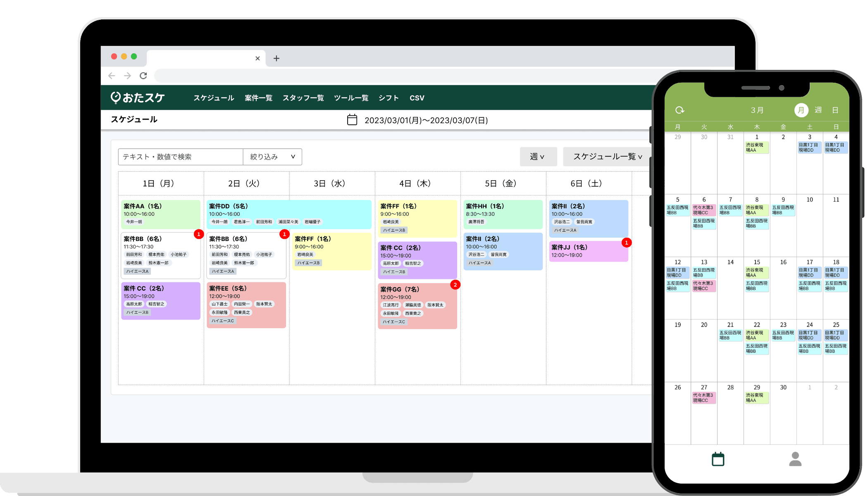Tap the calendar icon in phone bottom bar
Image resolution: width=868 pixels, height=496 pixels.
click(x=718, y=459)
